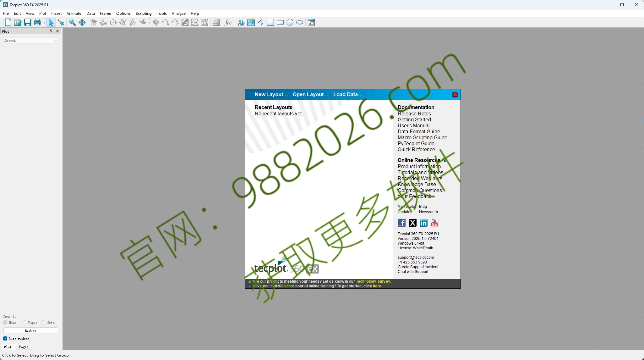Click Open Layout... in welcome screen
The height and width of the screenshot is (360, 644).
tap(310, 94)
